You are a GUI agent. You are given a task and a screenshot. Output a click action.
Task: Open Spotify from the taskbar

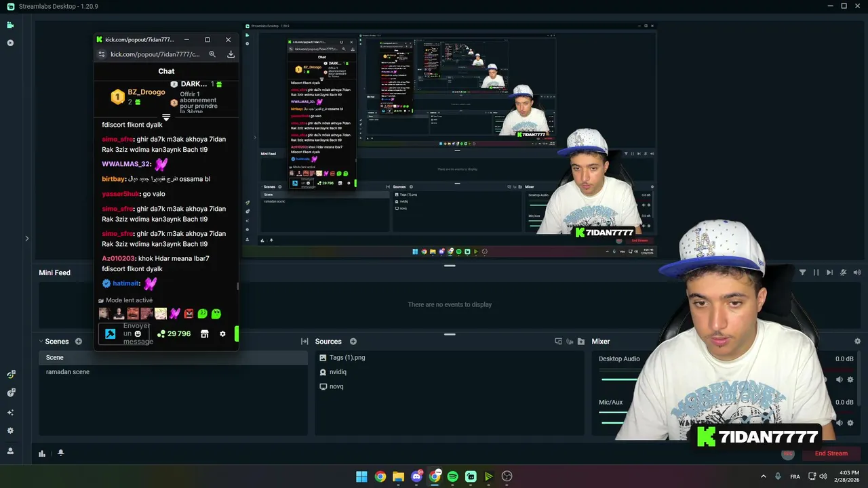click(453, 476)
